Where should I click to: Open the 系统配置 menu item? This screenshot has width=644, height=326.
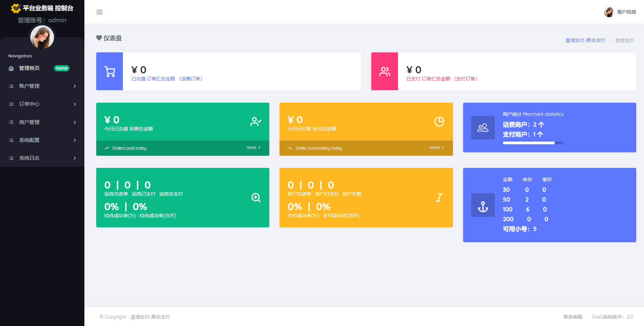[x=29, y=140]
